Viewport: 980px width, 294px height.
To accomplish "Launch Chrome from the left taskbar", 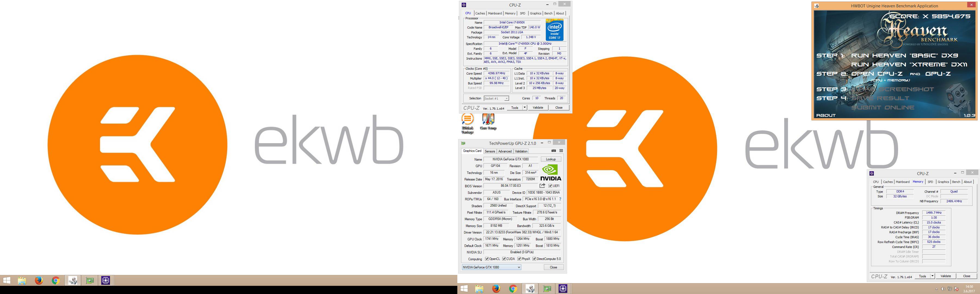I will pyautogui.click(x=56, y=281).
